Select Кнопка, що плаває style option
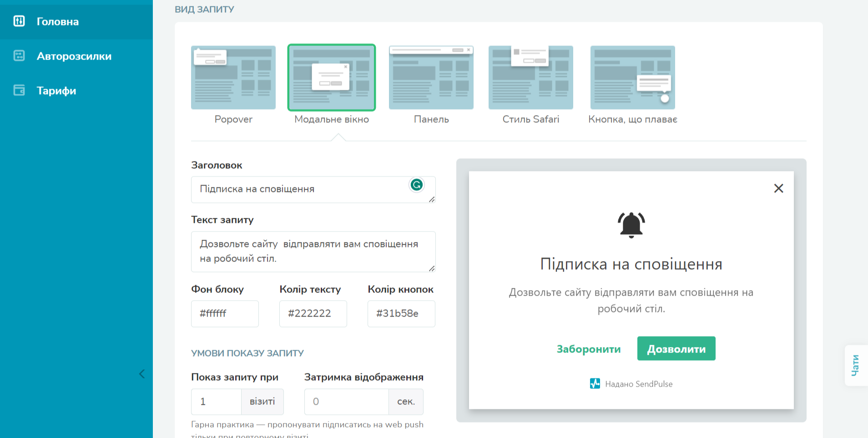This screenshot has width=868, height=438. coord(632,77)
